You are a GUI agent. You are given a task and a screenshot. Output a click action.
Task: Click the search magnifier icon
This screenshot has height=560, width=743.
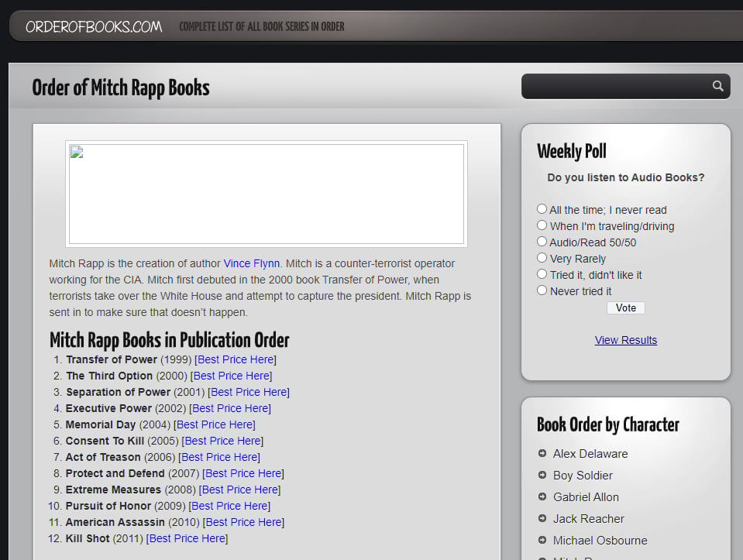pos(718,86)
